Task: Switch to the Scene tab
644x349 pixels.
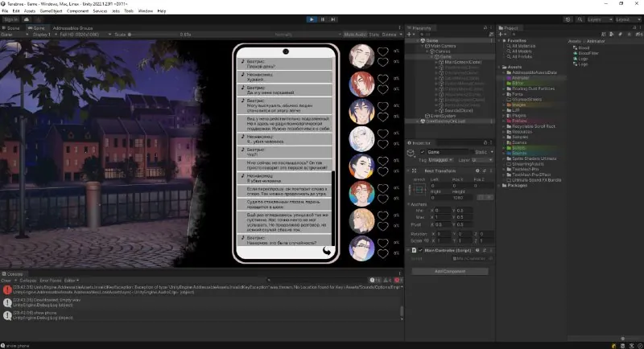Action: [11, 28]
